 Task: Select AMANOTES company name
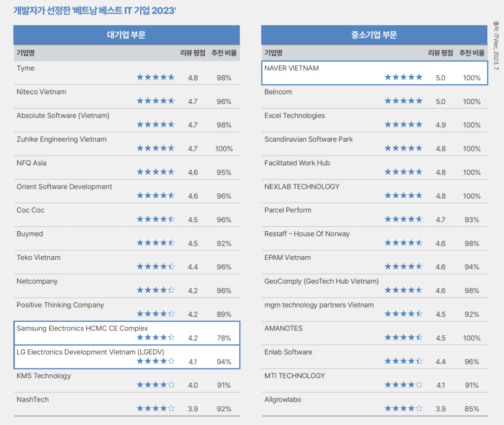[x=283, y=328]
